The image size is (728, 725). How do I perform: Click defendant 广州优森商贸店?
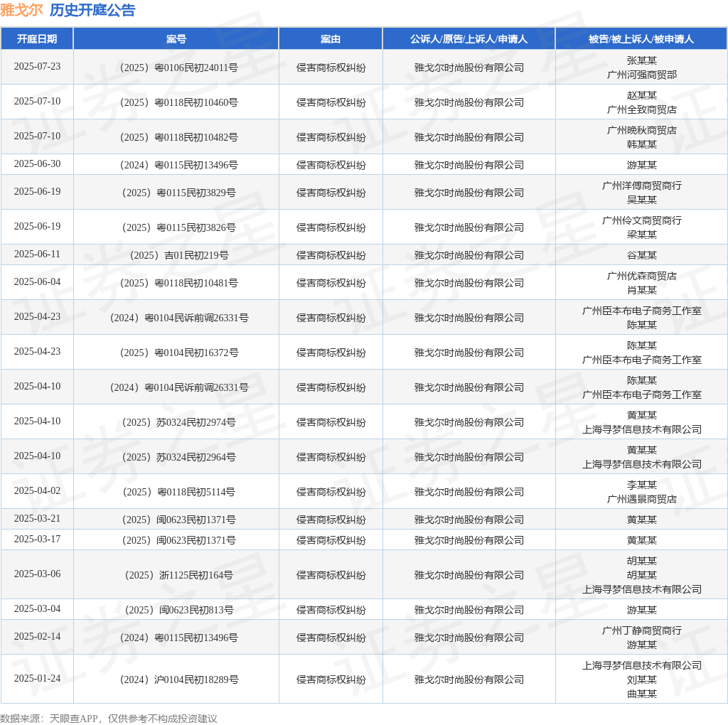point(642,276)
